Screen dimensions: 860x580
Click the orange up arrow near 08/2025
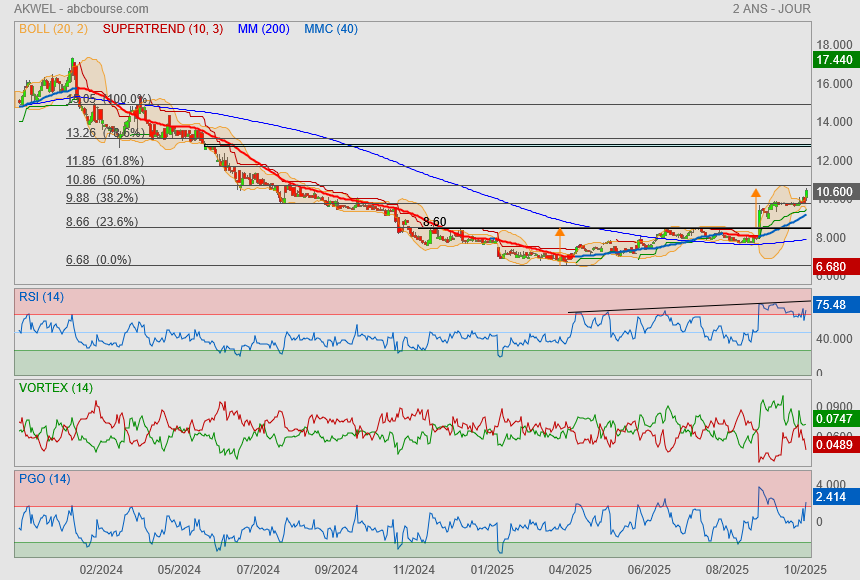pos(755,191)
